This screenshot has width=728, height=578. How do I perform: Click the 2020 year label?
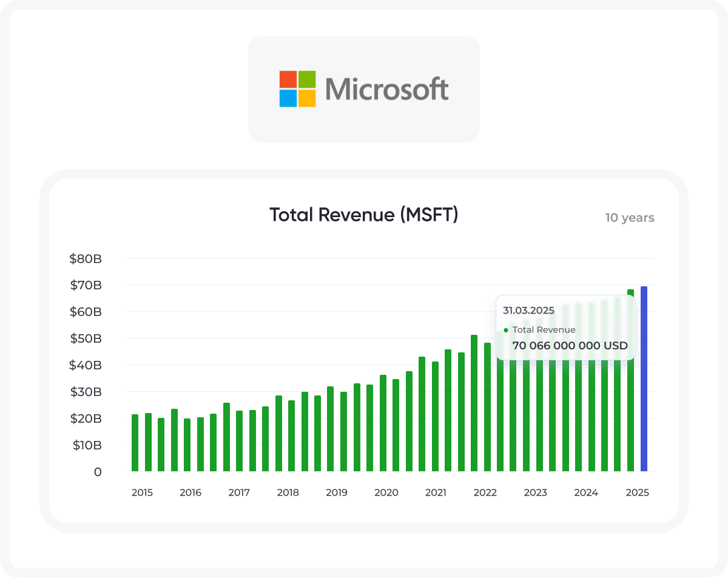point(386,492)
